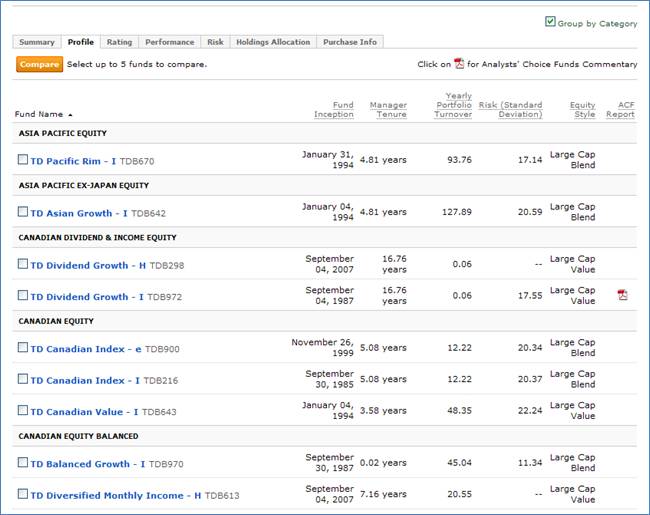Image resolution: width=650 pixels, height=515 pixels.
Task: Click turnover value 127.89
Action: tap(457, 212)
